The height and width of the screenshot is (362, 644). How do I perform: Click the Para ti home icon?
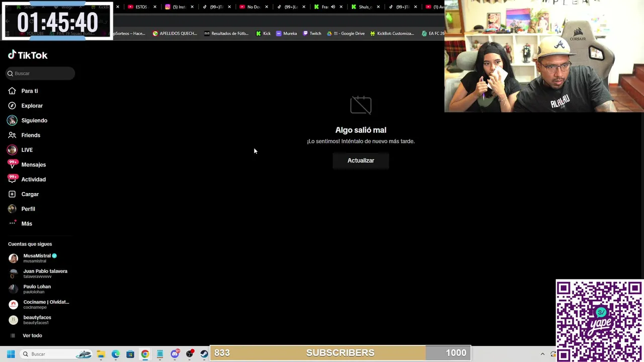(x=12, y=91)
